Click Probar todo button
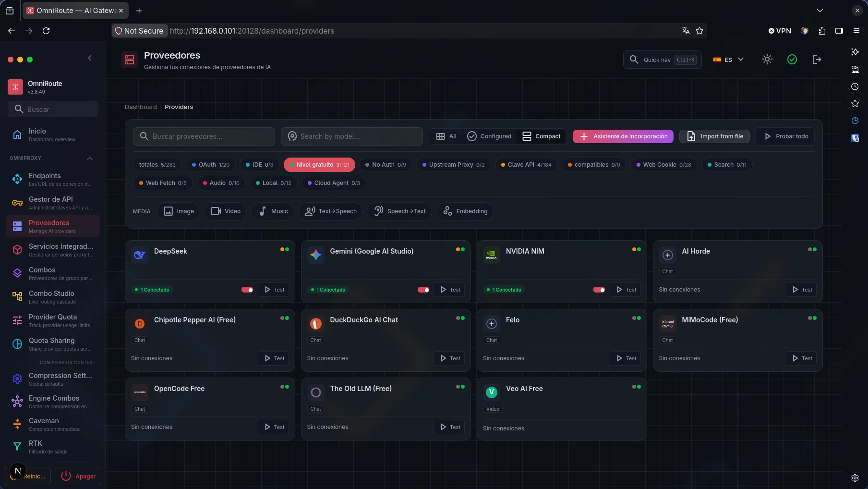The image size is (868, 489). tap(785, 136)
